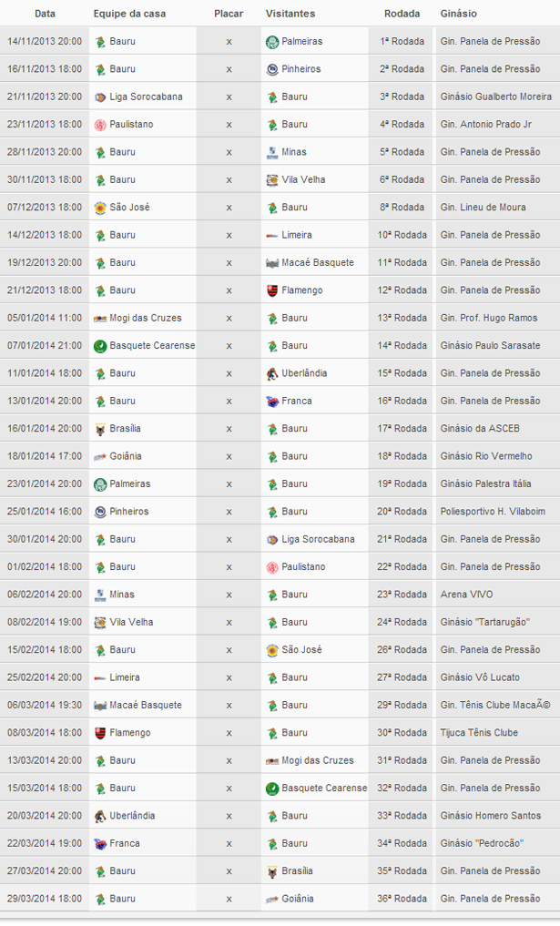The width and height of the screenshot is (560, 926).
Task: Click the Minas logo in 5ª Rodada row
Action: (x=272, y=152)
